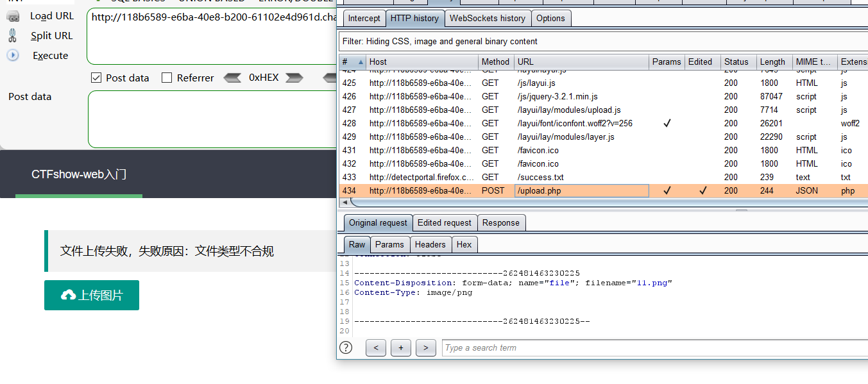The image size is (868, 384).
Task: Open the proxy Options tab
Action: click(x=551, y=19)
